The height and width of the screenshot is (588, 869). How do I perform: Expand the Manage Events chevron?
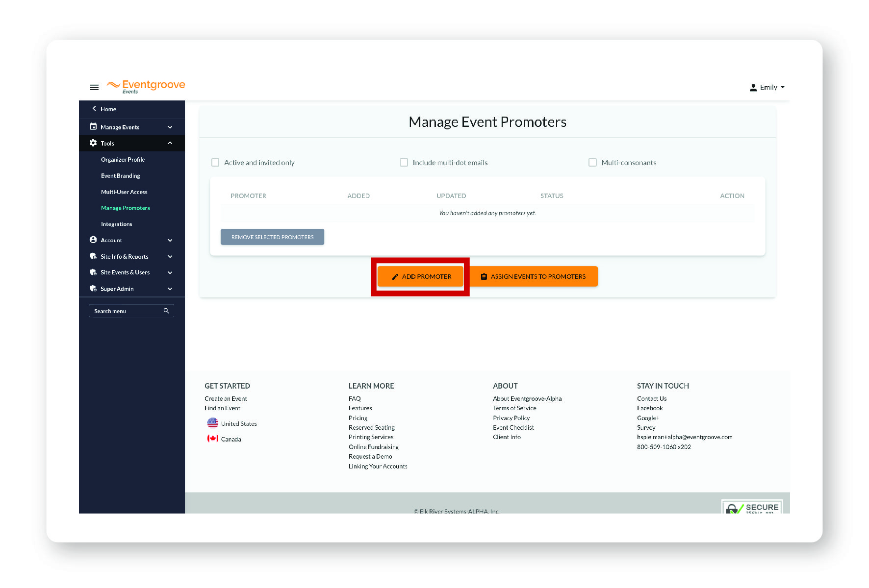pos(170,127)
